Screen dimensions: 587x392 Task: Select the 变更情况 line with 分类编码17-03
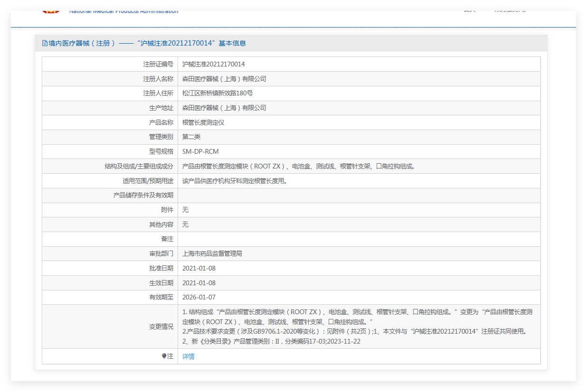point(271,341)
